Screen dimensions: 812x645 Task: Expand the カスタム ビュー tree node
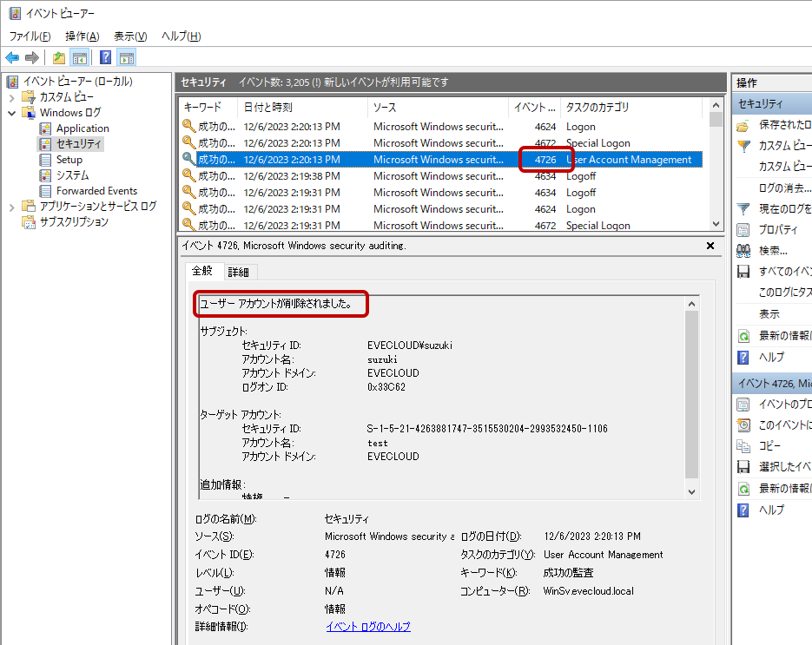click(x=12, y=97)
